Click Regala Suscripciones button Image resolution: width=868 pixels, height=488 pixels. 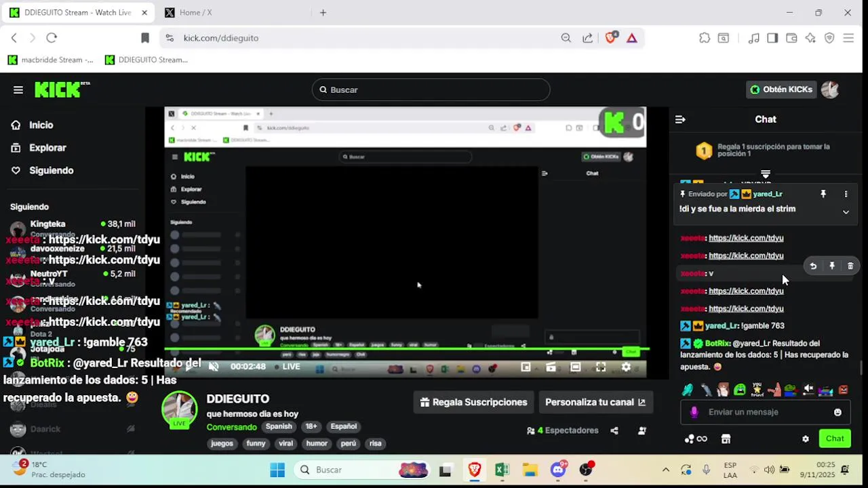click(x=473, y=402)
